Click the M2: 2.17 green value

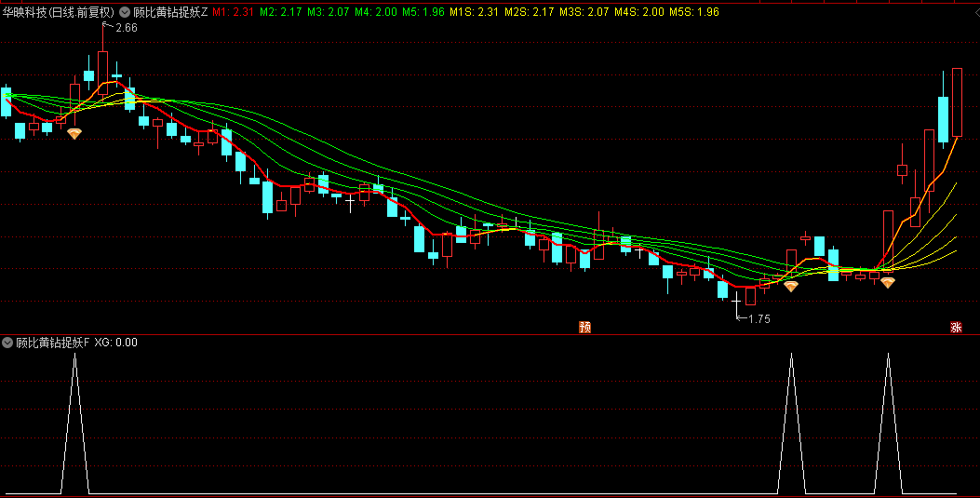281,12
